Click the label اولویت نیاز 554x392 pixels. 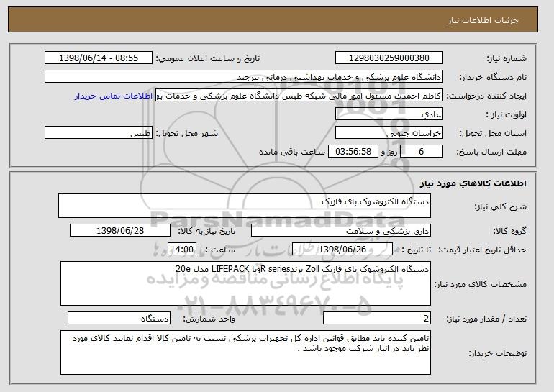coord(507,114)
